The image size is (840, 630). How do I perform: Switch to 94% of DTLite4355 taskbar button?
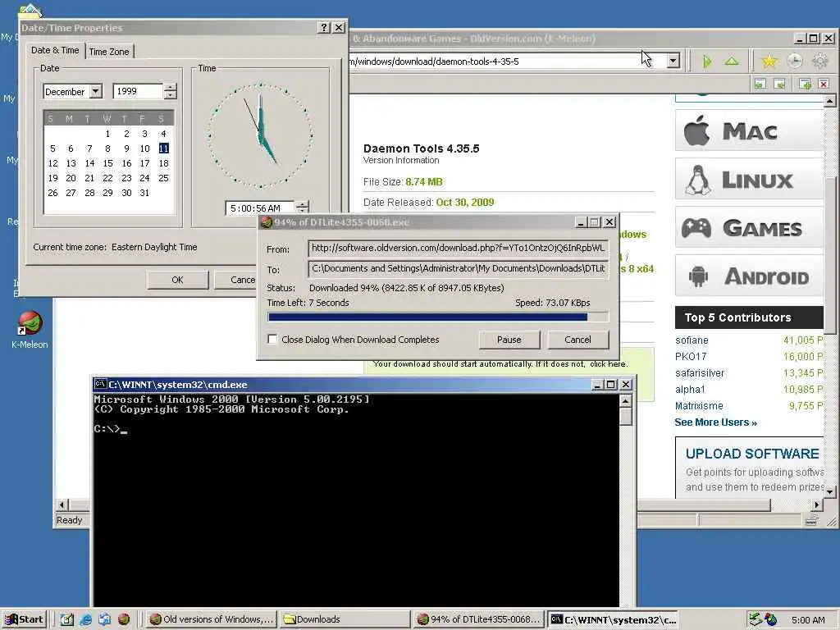[x=478, y=619]
